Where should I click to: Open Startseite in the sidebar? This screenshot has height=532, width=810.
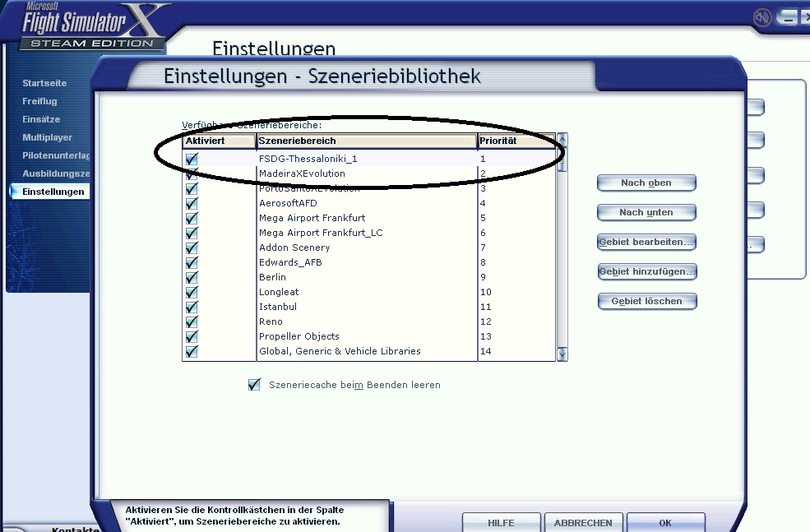[x=44, y=83]
